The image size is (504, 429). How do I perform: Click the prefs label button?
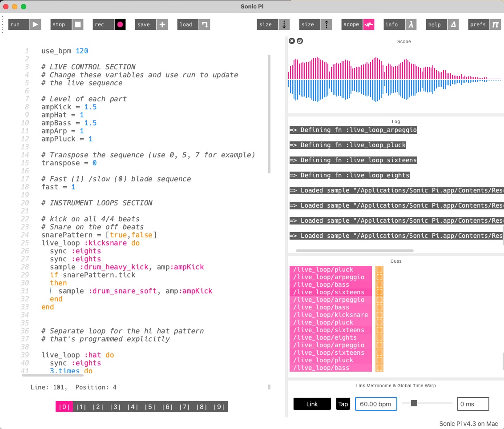[479, 24]
